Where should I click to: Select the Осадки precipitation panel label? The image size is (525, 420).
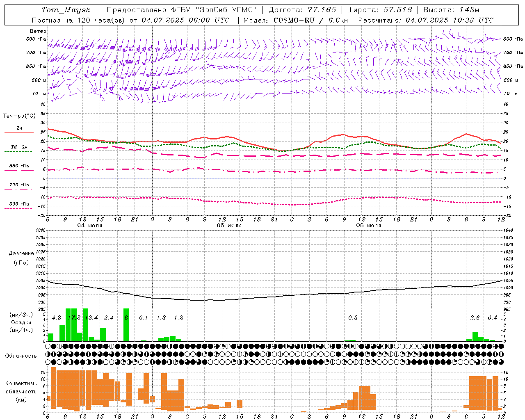(x=21, y=322)
